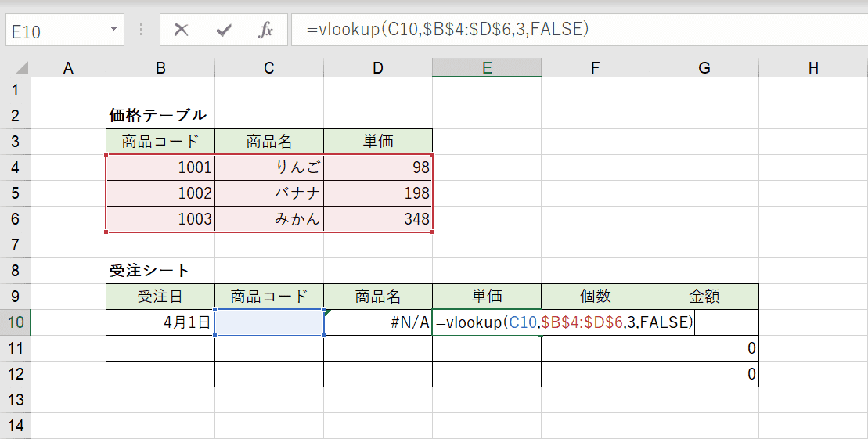Click the 金額 header cell
The image size is (868, 439).
[704, 296]
